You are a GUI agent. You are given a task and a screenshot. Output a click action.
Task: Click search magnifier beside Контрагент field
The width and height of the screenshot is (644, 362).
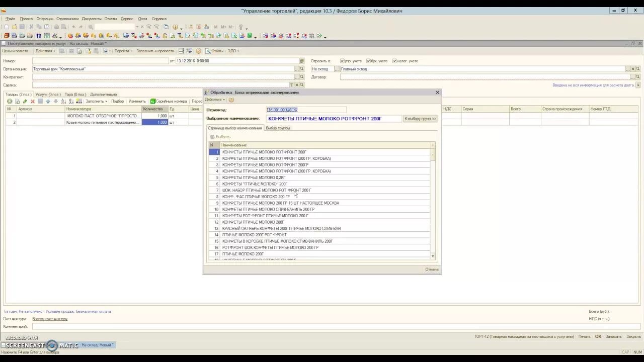(x=302, y=77)
